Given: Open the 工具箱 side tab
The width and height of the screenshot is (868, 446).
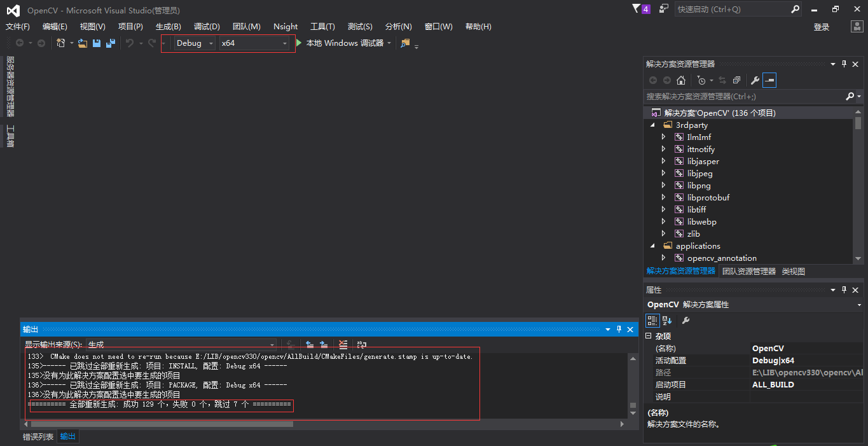Looking at the screenshot, I should click(x=10, y=136).
